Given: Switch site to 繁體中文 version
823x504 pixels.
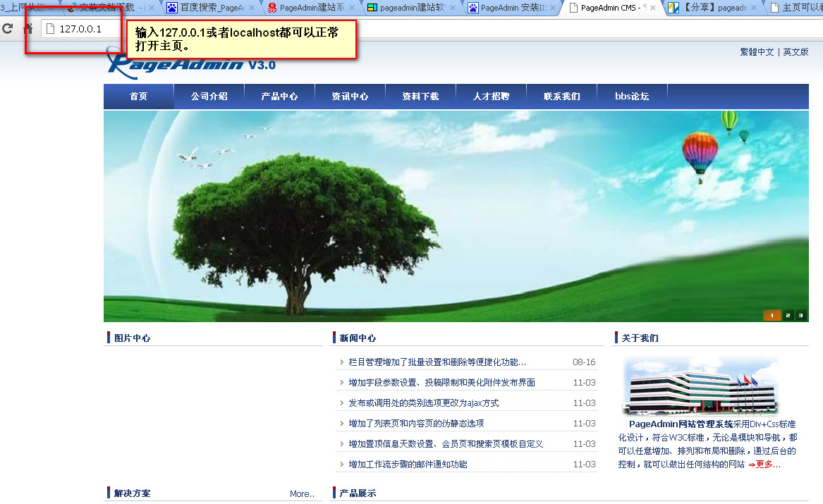Looking at the screenshot, I should pos(757,52).
